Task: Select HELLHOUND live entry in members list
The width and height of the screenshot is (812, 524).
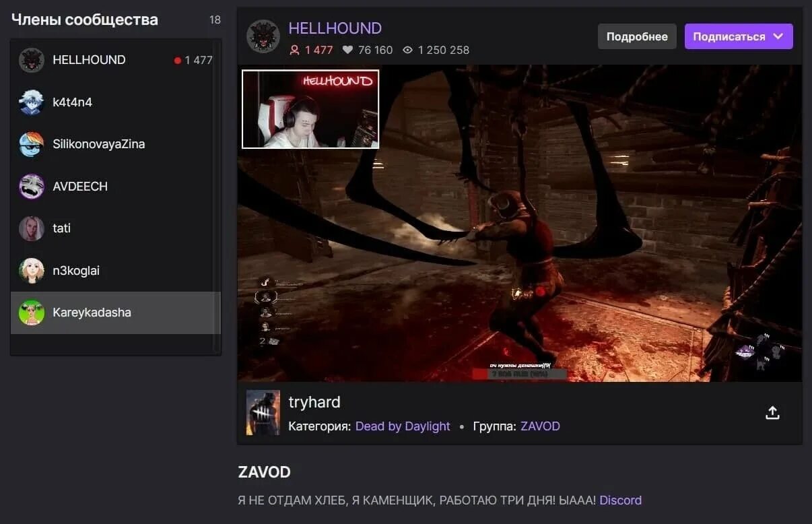Action: (x=116, y=60)
